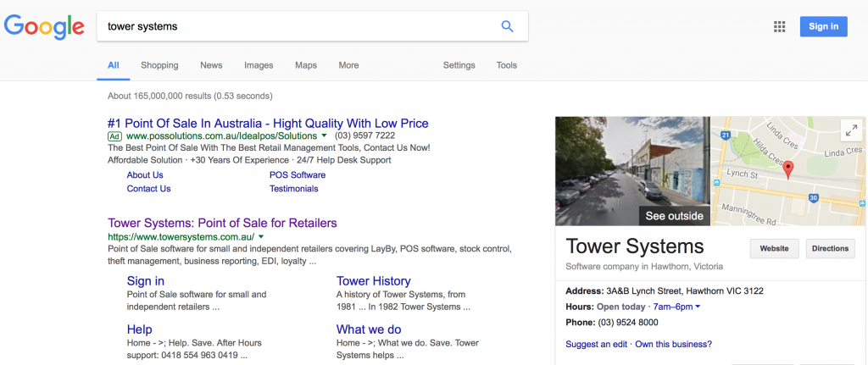Open the What we do sitelink
Image resolution: width=868 pixels, height=365 pixels.
pos(369,329)
